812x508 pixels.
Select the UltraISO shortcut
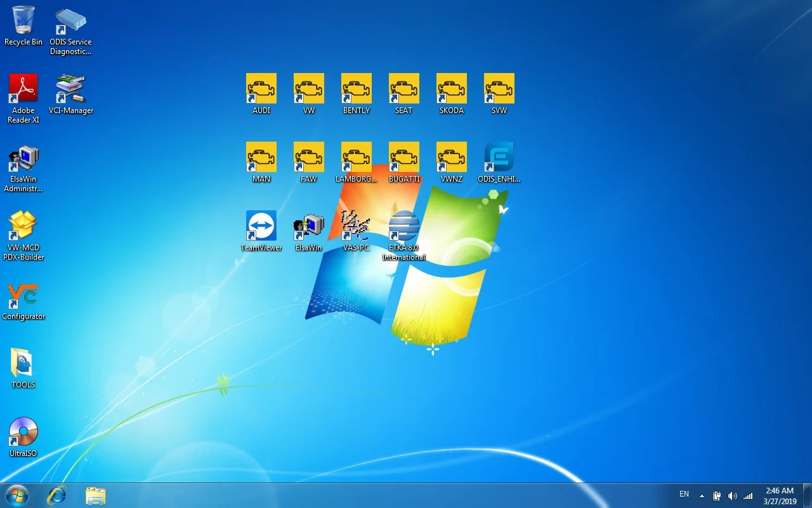pos(23,437)
